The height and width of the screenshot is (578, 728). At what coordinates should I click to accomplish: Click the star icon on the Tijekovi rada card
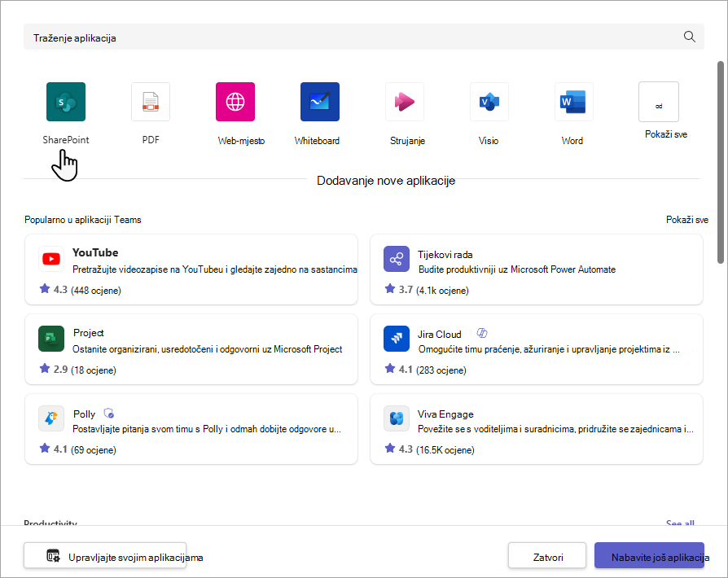[390, 289]
